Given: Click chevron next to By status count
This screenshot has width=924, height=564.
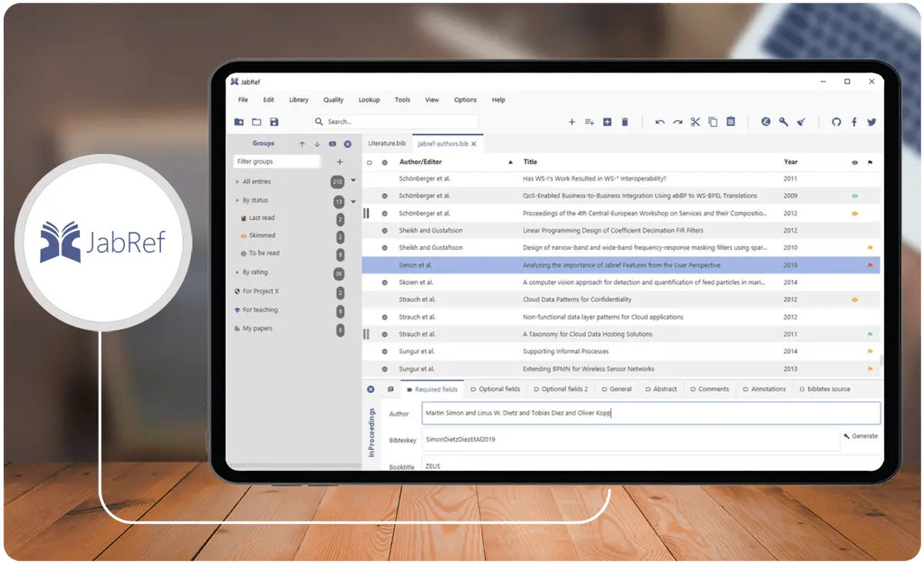Looking at the screenshot, I should 353,202.
